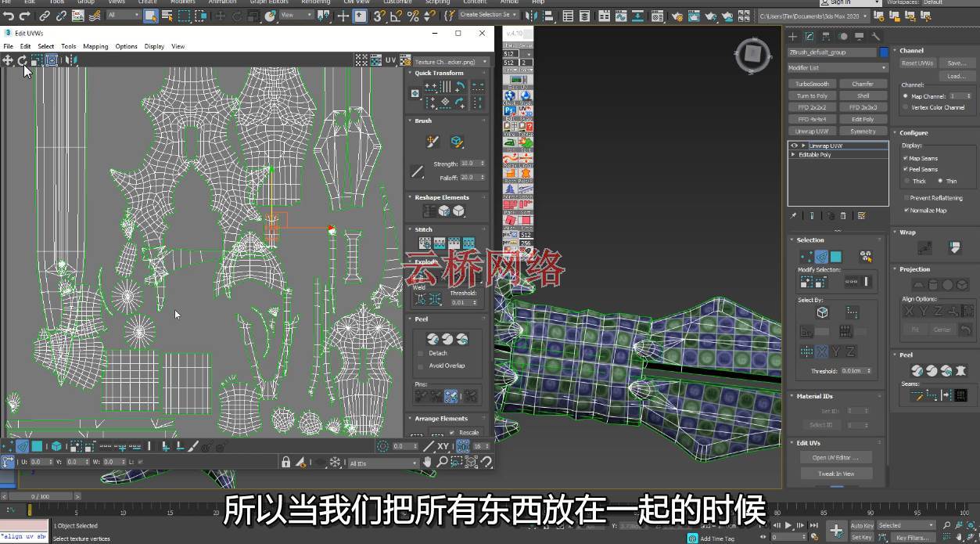Viewport: 980px width, 544px height.
Task: Select the Freeform Mode tool in UV editor
Action: pyautogui.click(x=52, y=60)
